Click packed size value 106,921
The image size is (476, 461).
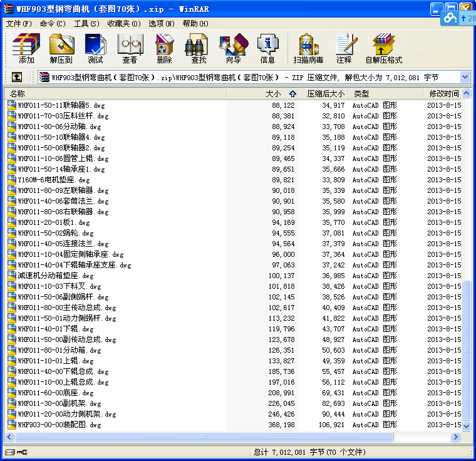[331, 425]
